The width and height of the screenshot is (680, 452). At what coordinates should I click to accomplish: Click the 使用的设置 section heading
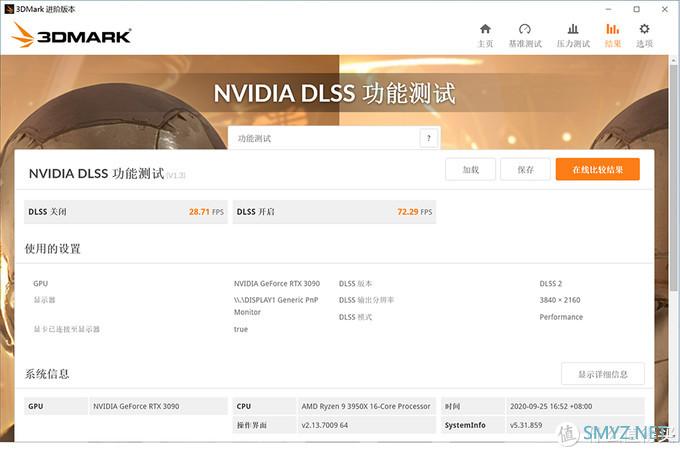click(52, 249)
